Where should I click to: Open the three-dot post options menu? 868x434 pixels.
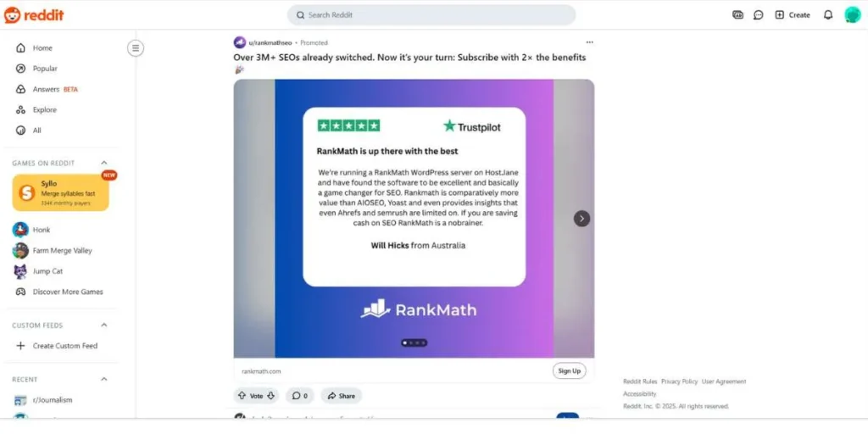(590, 42)
